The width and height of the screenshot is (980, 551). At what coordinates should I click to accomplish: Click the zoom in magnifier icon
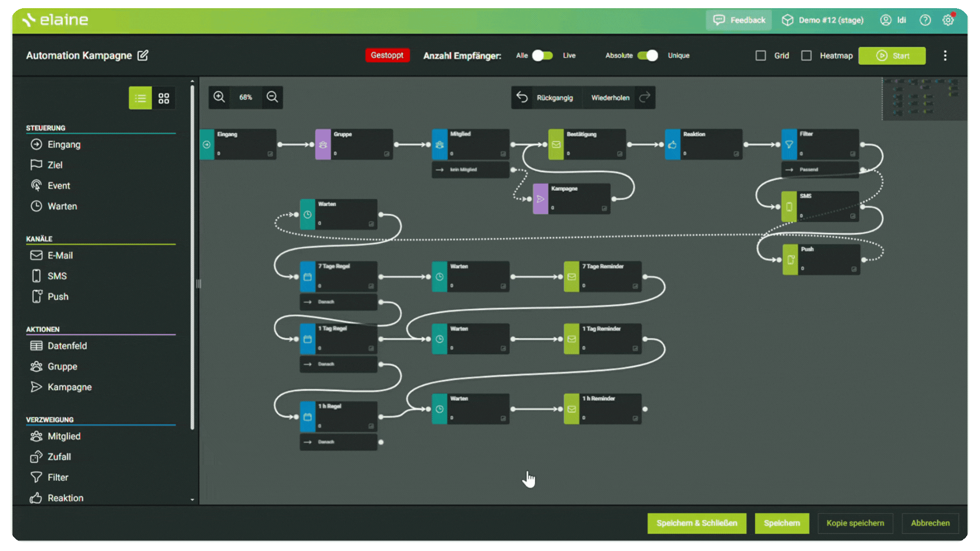219,97
